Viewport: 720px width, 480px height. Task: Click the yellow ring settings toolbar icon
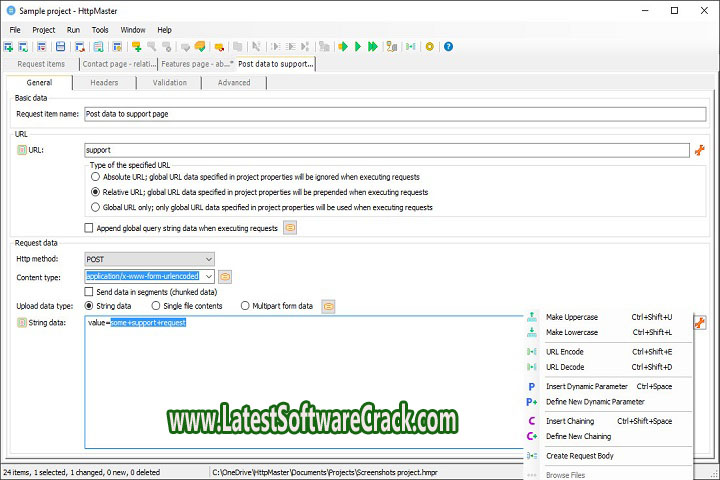coord(430,46)
